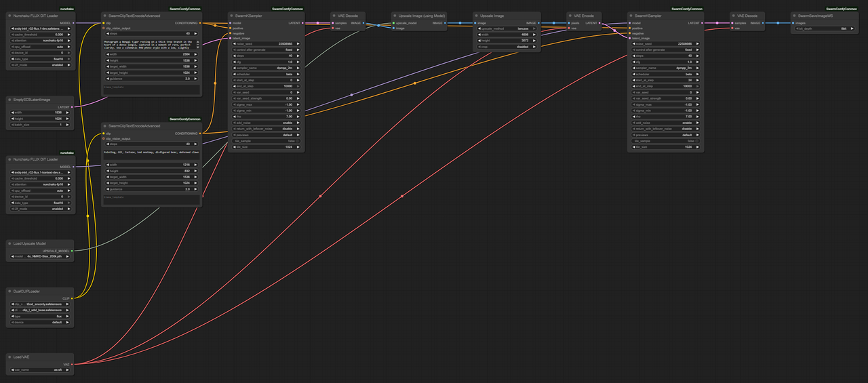This screenshot has width=868, height=383.
Task: Open model_name 4x_NMKD-Siax_200k.pth dropdown
Action: pyautogui.click(x=39, y=256)
